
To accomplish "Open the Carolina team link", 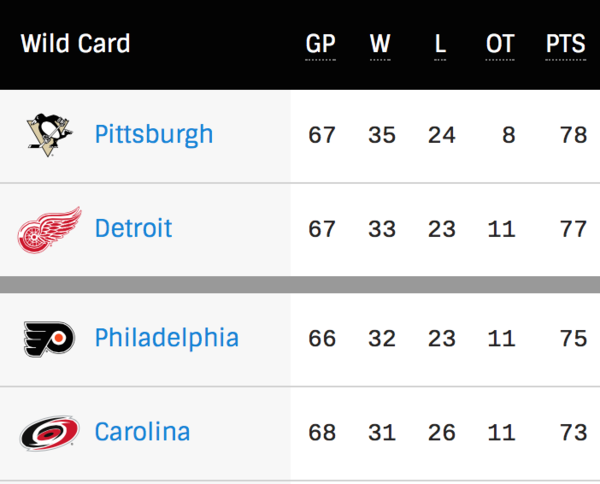I will pos(142,432).
